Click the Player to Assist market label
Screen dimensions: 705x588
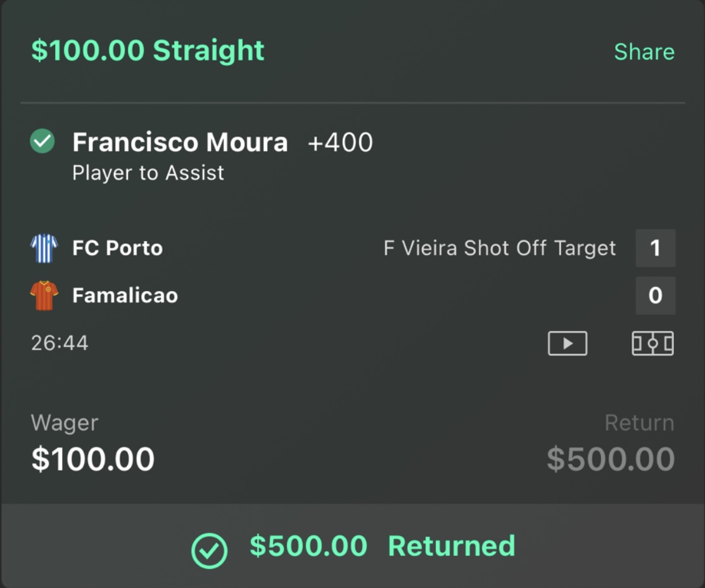point(148,173)
